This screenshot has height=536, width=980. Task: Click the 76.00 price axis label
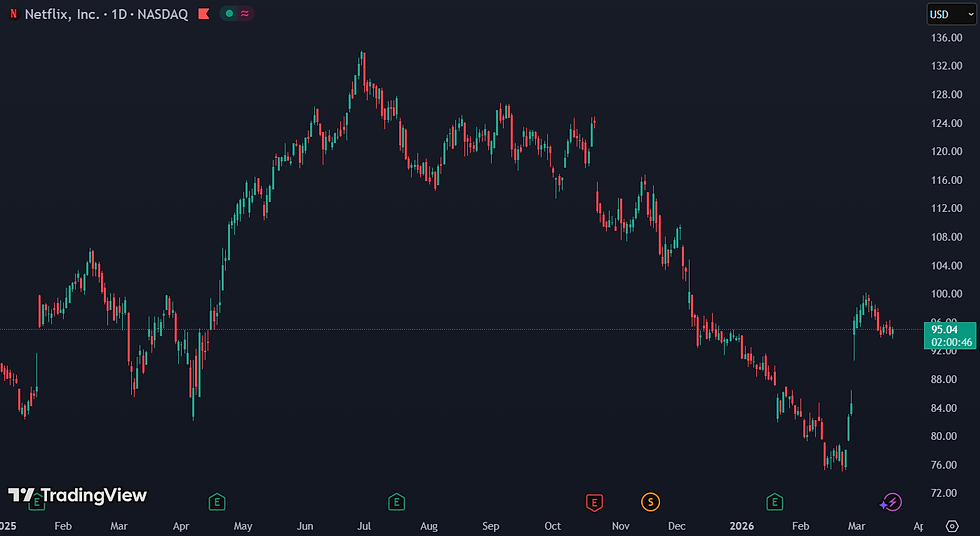point(944,465)
